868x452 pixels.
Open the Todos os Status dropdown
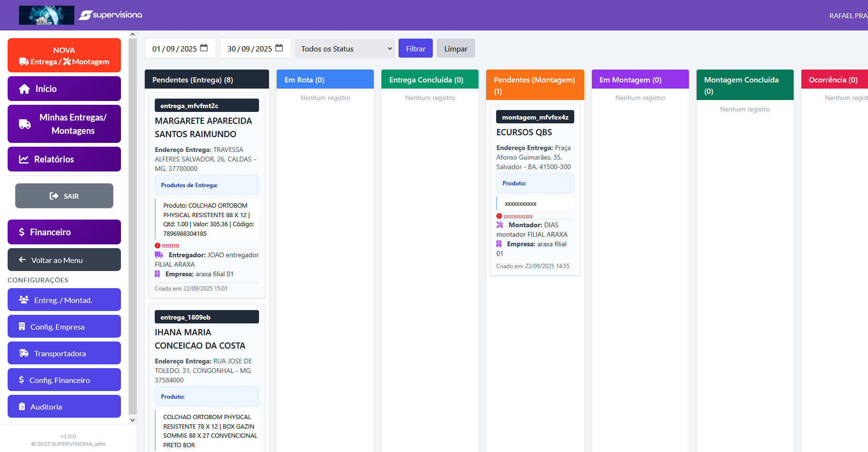[x=344, y=48]
